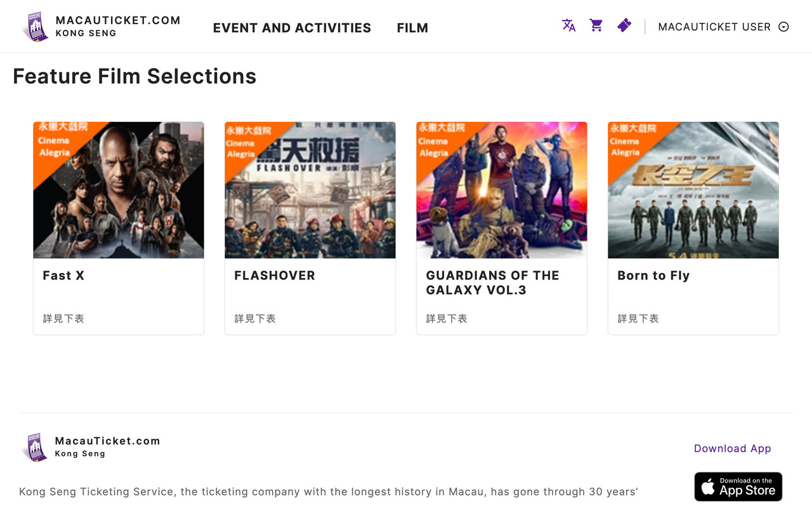Expand the MACAUTICKET USER dropdown arrow

tap(783, 27)
